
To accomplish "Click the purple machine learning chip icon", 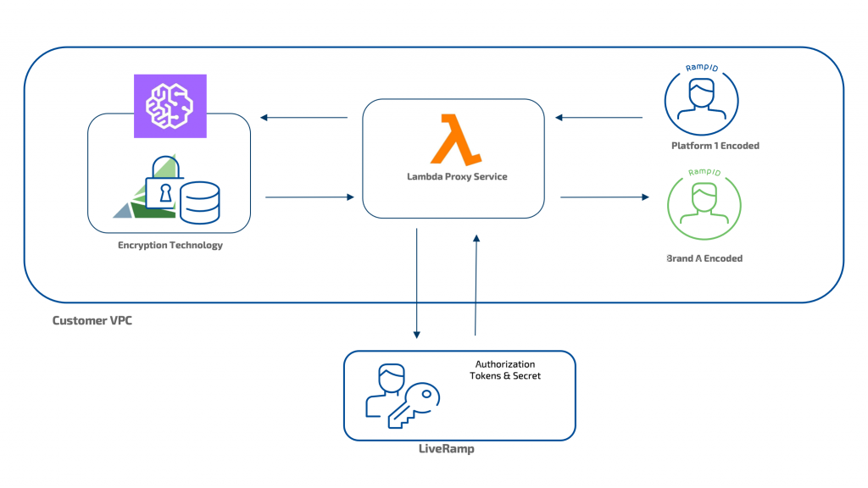I will click(x=170, y=107).
